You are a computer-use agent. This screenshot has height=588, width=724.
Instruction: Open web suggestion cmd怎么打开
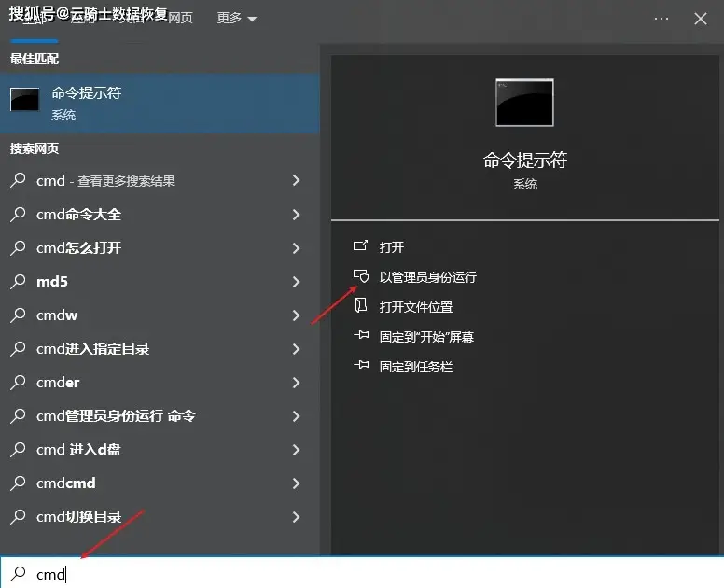tap(160, 248)
